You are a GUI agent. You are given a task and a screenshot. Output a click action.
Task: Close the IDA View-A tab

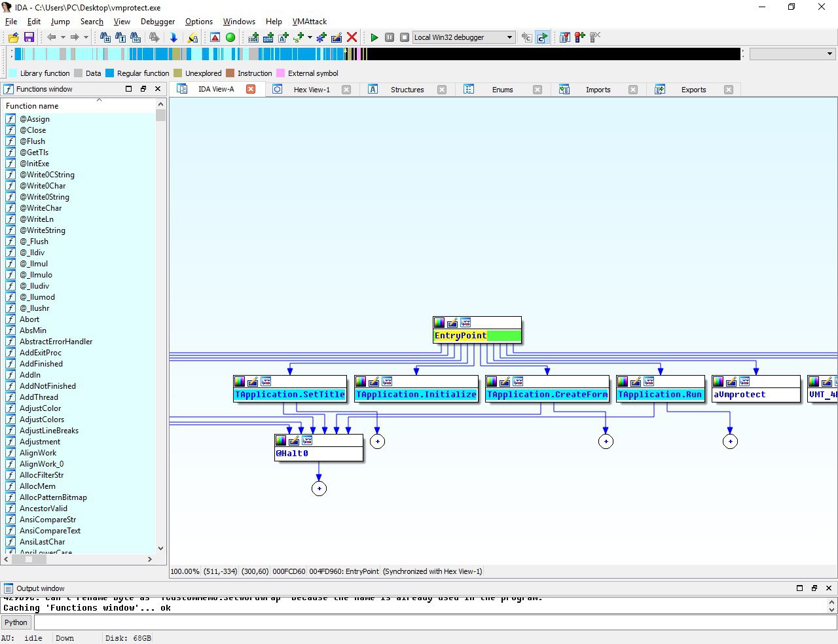251,89
